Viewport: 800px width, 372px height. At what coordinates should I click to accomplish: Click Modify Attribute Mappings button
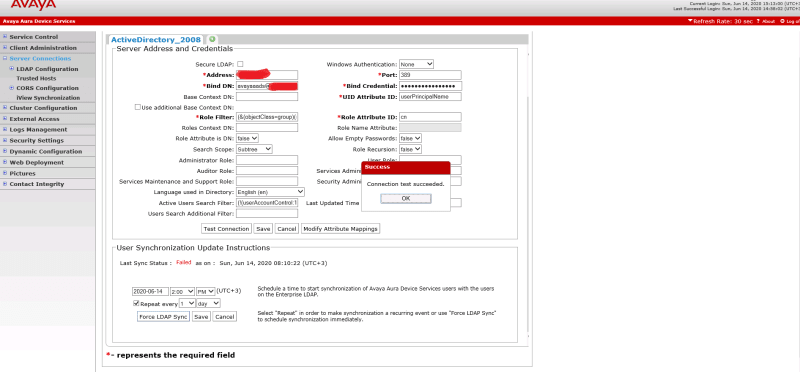click(340, 229)
